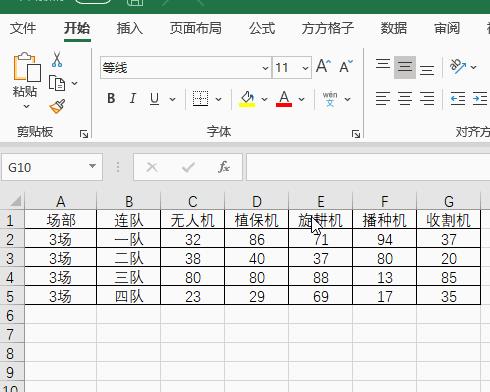This screenshot has height=392, width=490.
Task: Select cell C2 containing 32
Action: [x=193, y=238]
